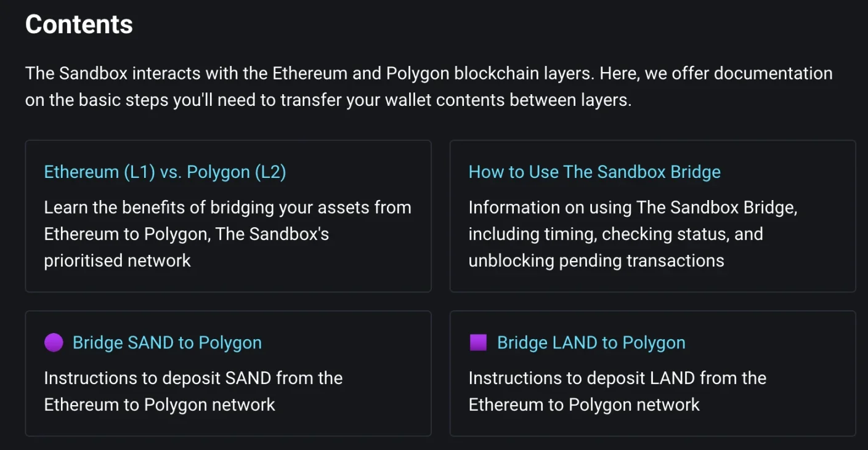Click the Ethereum vs Polygon card
868x450 pixels.
tap(228, 215)
